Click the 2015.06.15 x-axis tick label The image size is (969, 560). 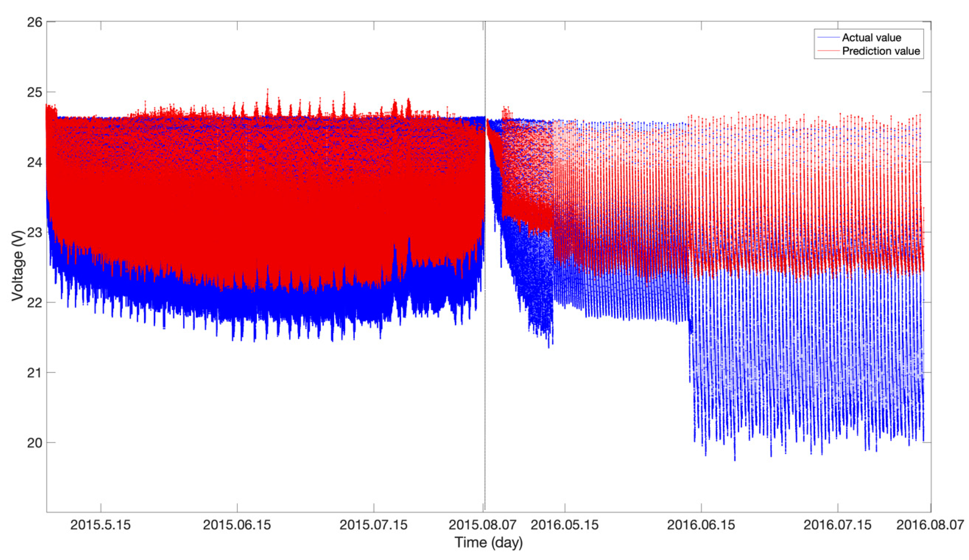click(x=237, y=525)
